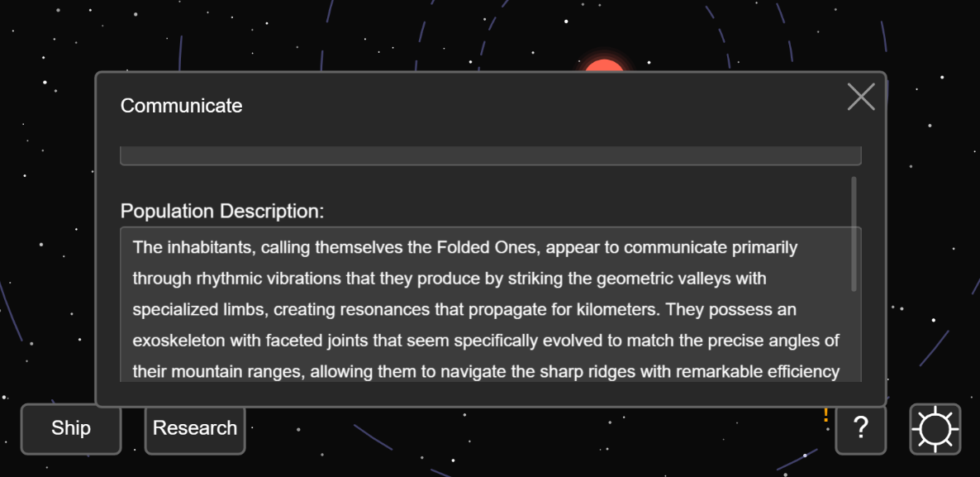Open the Ship panel

coord(71,429)
